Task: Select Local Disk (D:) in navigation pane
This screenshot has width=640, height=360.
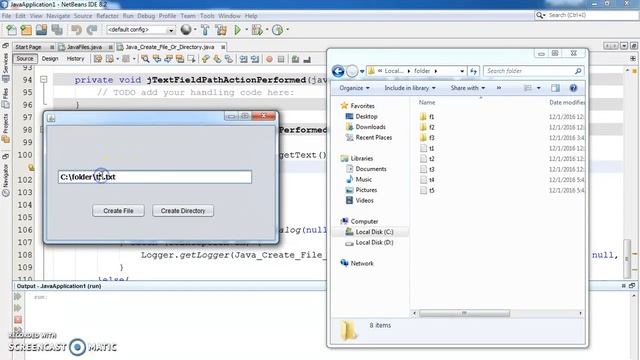Action: (x=369, y=242)
